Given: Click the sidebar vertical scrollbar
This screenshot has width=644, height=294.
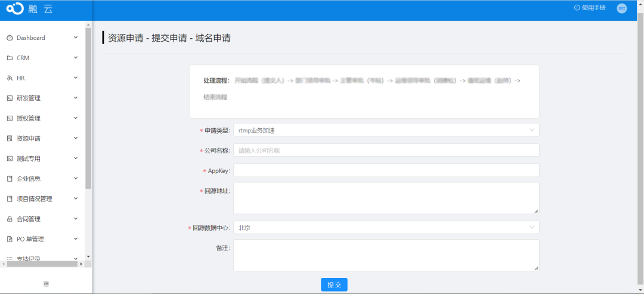Looking at the screenshot, I should click(x=88, y=107).
